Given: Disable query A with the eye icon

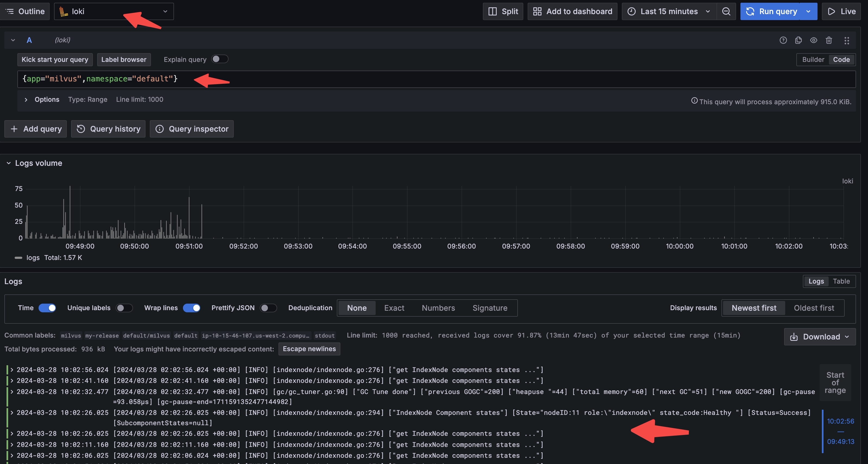Looking at the screenshot, I should (x=814, y=40).
